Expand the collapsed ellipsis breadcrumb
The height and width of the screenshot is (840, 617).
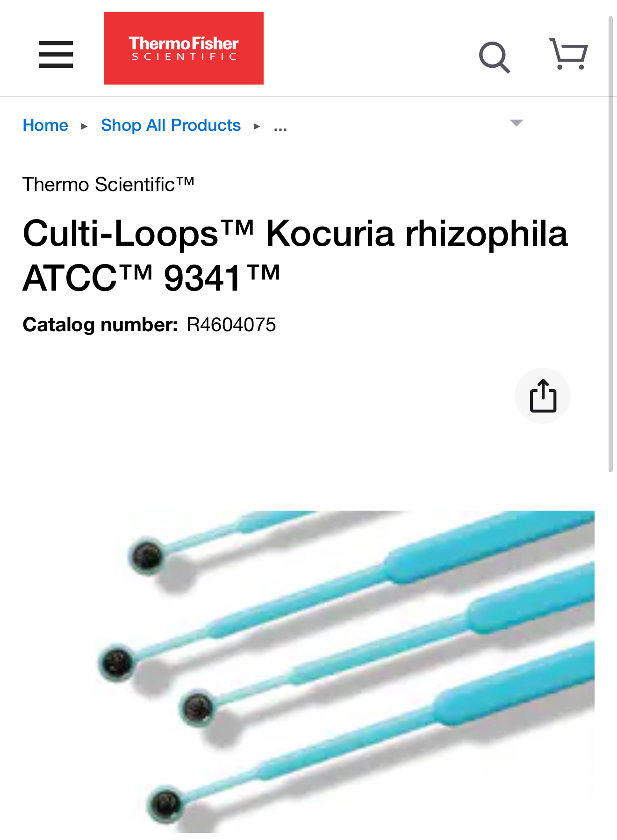pos(280,127)
